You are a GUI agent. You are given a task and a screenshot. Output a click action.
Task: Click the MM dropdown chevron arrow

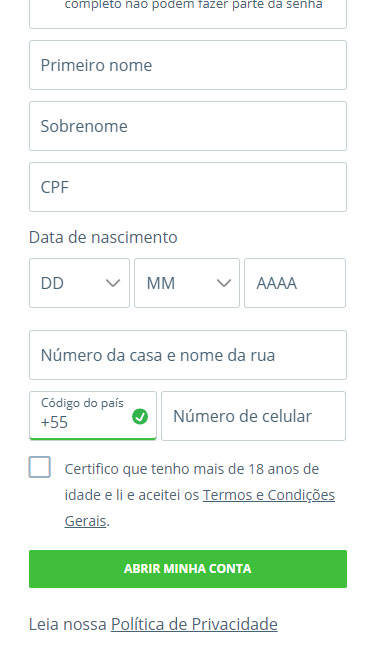[224, 283]
